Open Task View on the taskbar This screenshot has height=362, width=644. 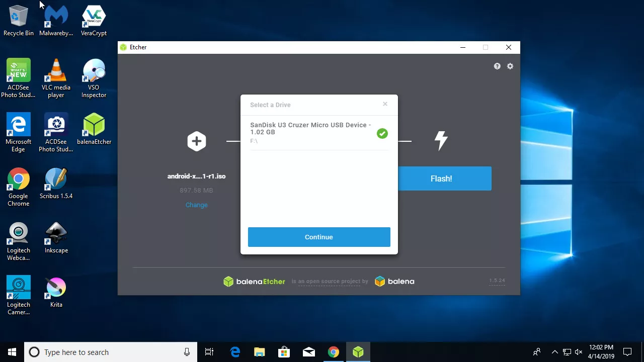click(209, 352)
